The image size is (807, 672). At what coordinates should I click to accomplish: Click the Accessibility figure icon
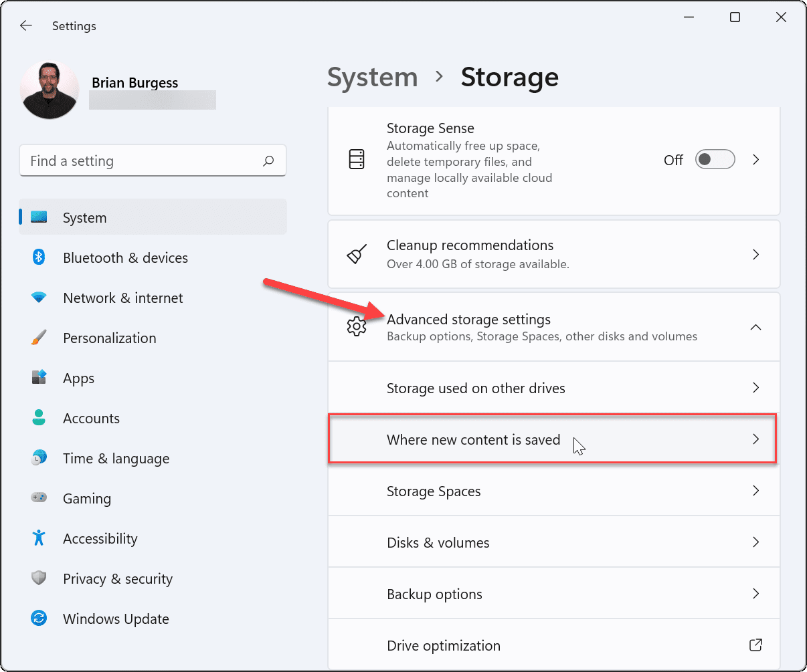click(39, 538)
